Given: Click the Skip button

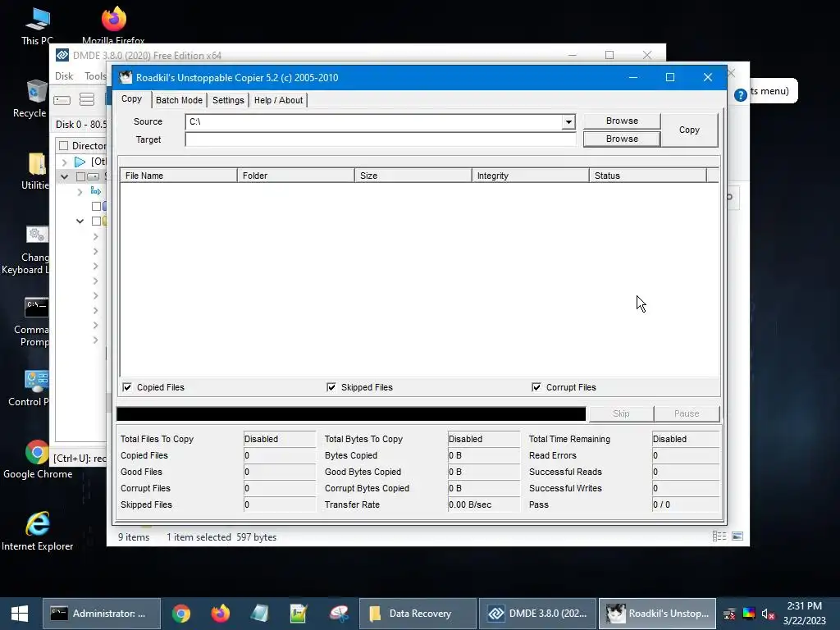Looking at the screenshot, I should coord(622,413).
